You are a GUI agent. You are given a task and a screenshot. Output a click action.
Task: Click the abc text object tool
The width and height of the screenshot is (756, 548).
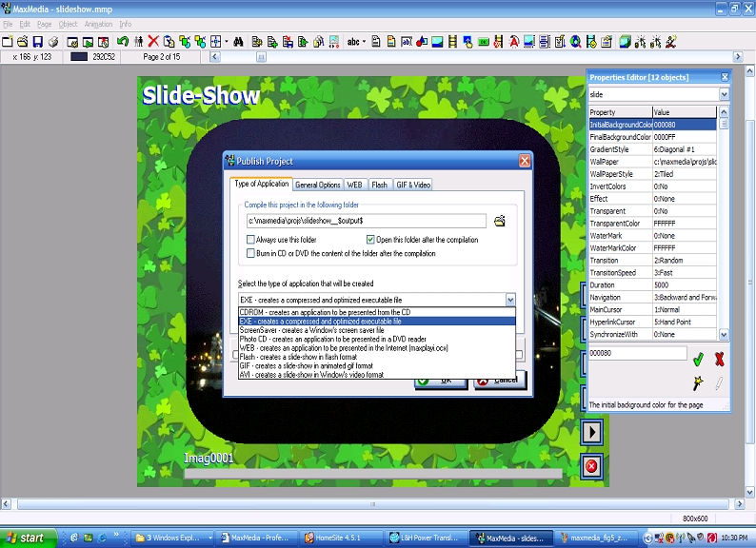click(x=353, y=42)
